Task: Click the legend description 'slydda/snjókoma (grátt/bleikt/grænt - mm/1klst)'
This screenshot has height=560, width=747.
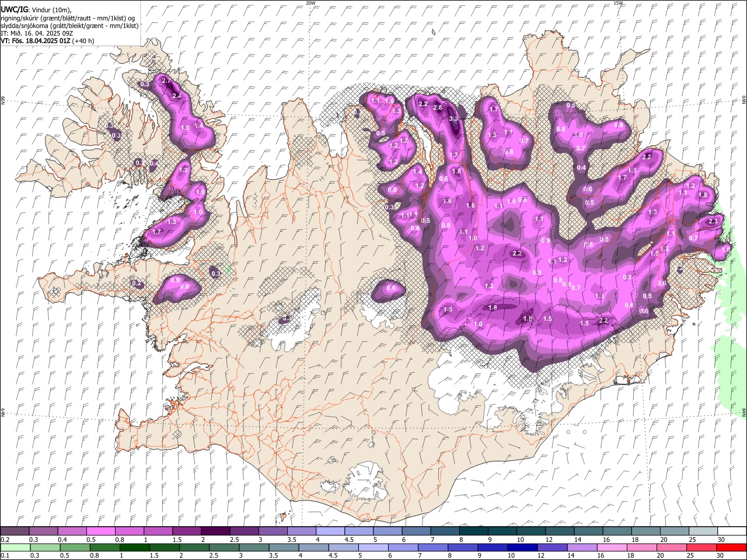Action: click(70, 26)
